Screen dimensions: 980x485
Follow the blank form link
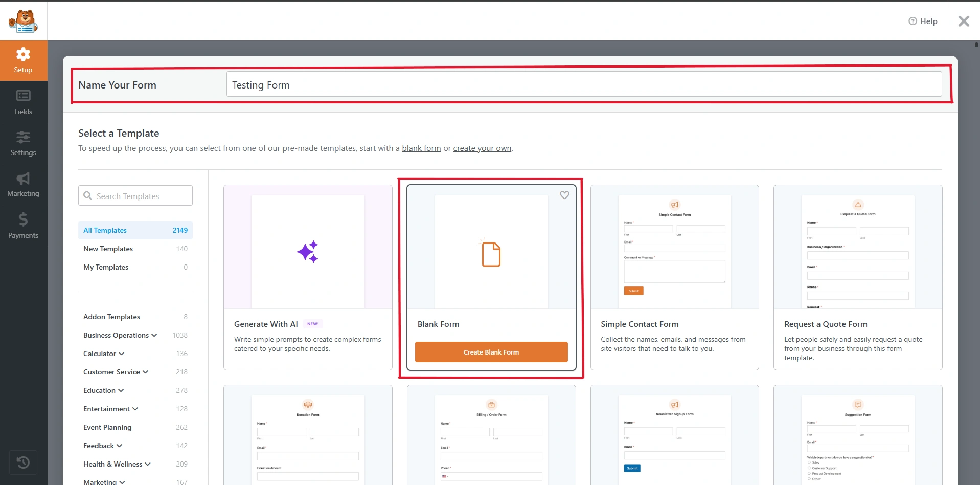421,148
